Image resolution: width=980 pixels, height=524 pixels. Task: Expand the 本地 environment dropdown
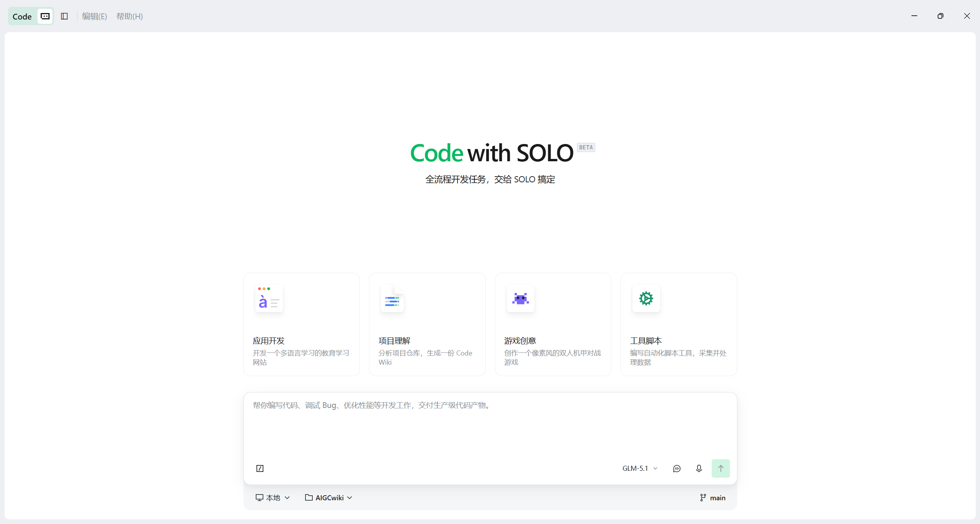point(273,498)
